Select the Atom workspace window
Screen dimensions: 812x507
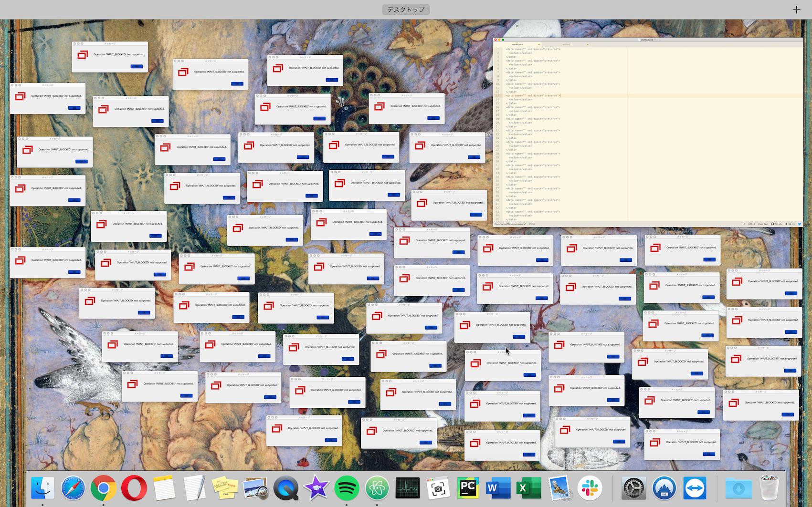coord(648,133)
